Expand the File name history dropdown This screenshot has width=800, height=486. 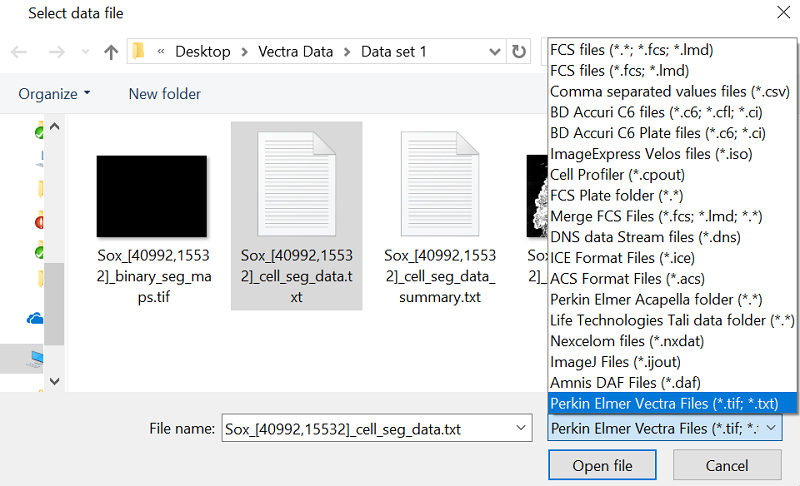coord(521,429)
